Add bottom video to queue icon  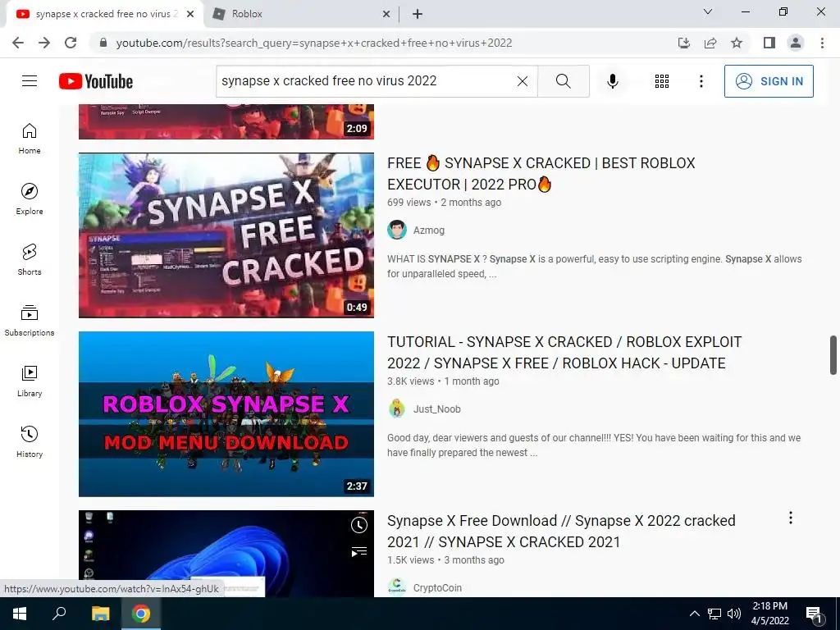(359, 552)
